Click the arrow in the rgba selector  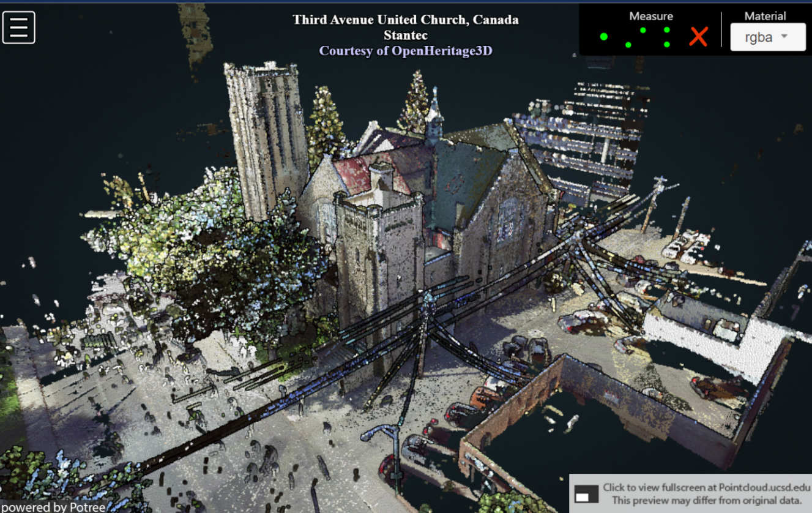[784, 37]
